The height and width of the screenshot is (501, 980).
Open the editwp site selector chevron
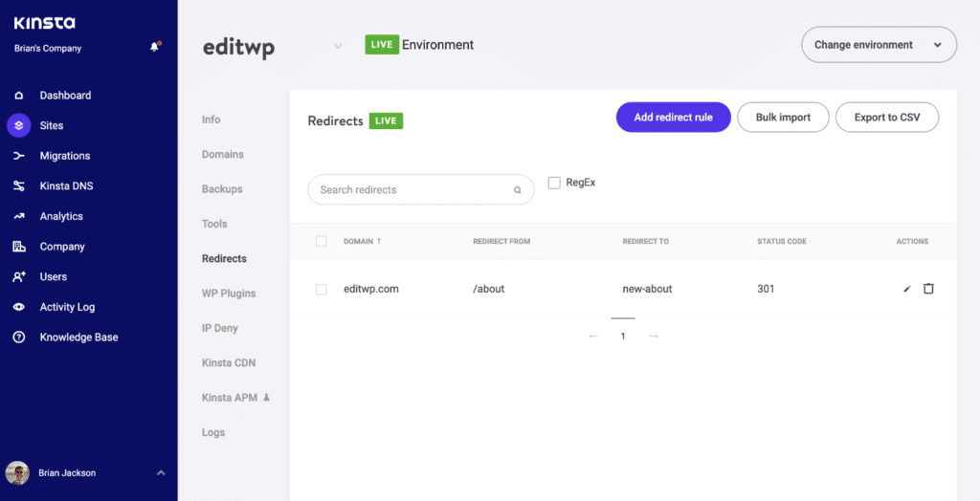pyautogui.click(x=338, y=46)
